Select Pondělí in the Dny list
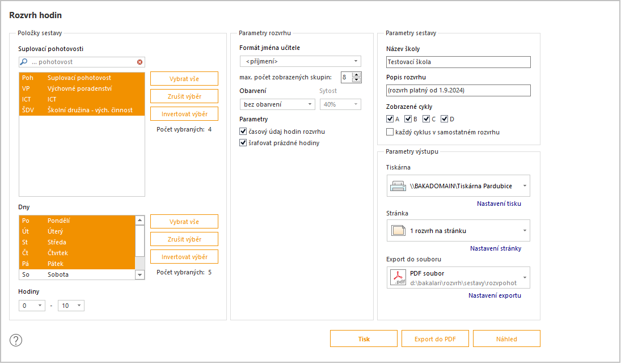Screen dimensions: 621x364 point(77,221)
